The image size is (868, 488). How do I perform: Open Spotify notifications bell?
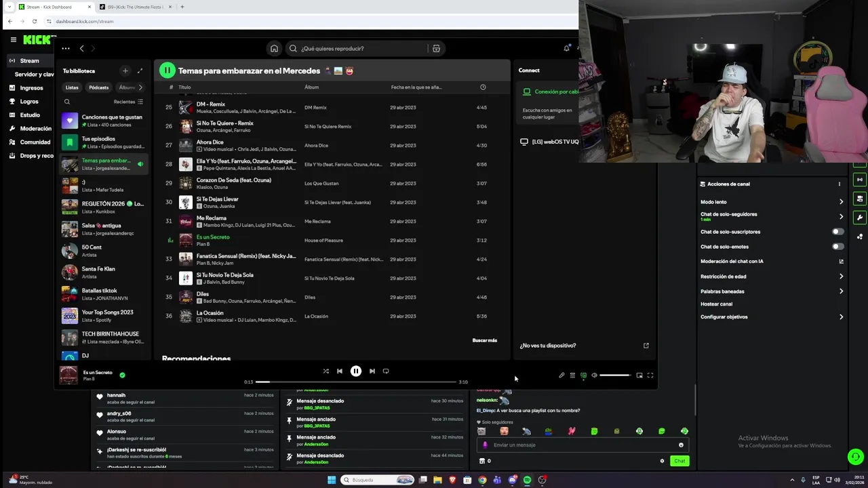[567, 48]
